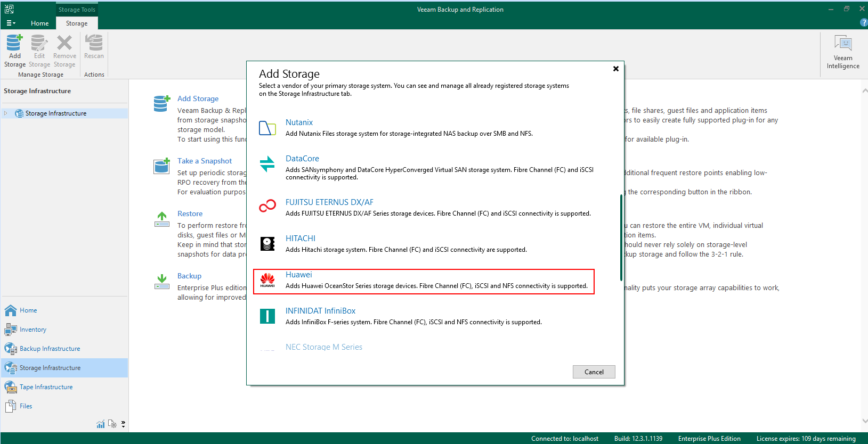Click the Veeam application icon in title bar

pyautogui.click(x=9, y=9)
